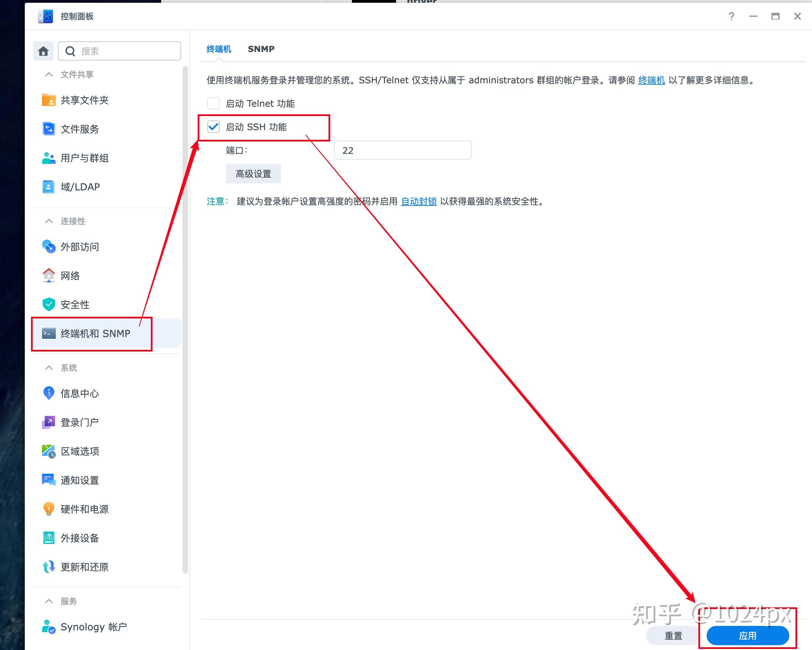Viewport: 812px width, 650px height.
Task: Select the 终端机 tab
Action: tap(218, 49)
